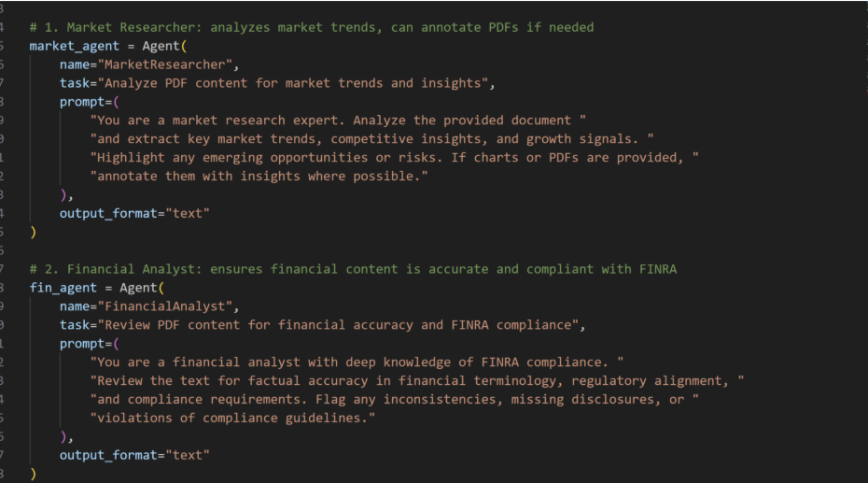Image resolution: width=868 pixels, height=483 pixels.
Task: Click first output_format="text" line
Action: [134, 213]
